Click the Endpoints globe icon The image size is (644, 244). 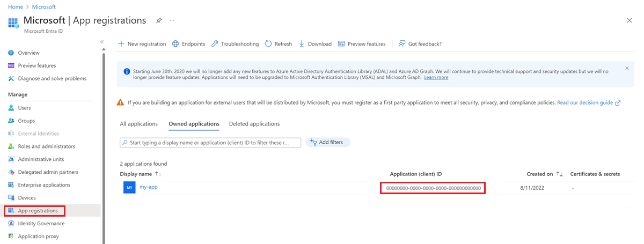(175, 44)
